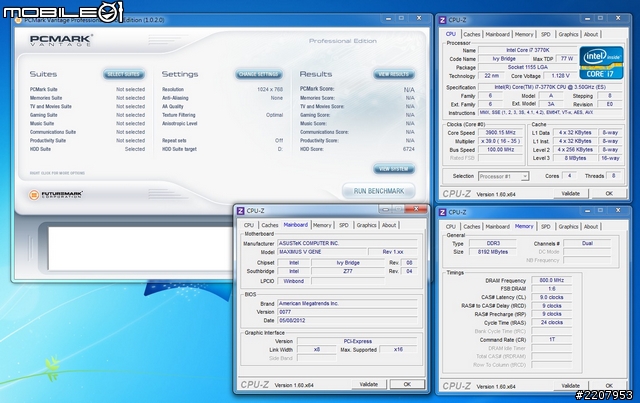The height and width of the screenshot is (403, 640).
Task: Click the Link Width x8 value
Action: tap(317, 350)
